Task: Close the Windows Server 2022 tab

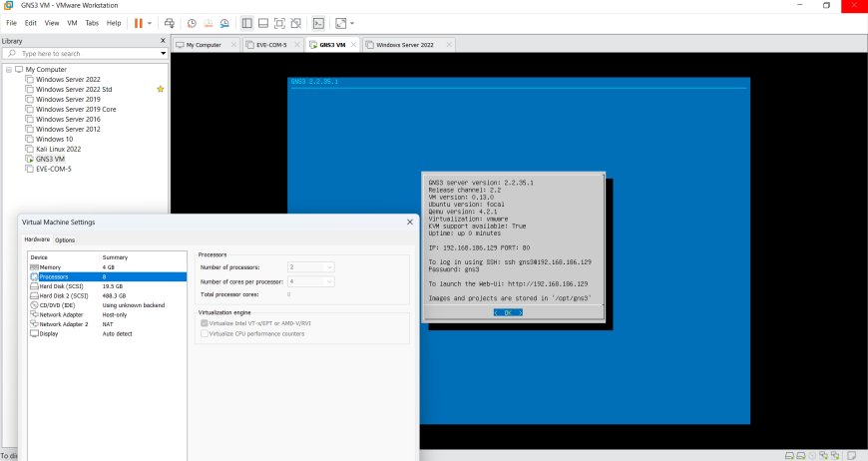Action: 449,45
